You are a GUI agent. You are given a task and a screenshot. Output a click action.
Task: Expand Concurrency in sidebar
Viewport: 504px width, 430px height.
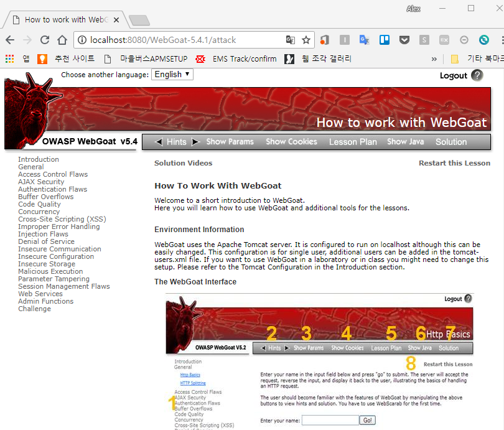[39, 212]
